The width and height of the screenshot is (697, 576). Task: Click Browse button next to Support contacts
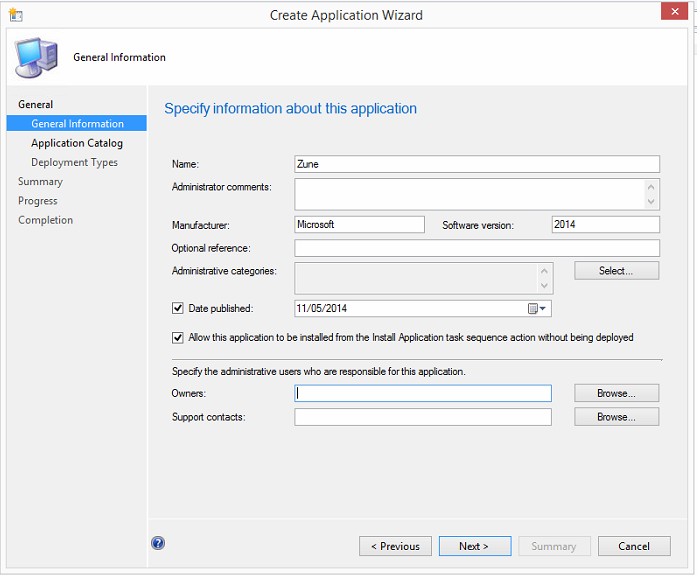tap(616, 417)
